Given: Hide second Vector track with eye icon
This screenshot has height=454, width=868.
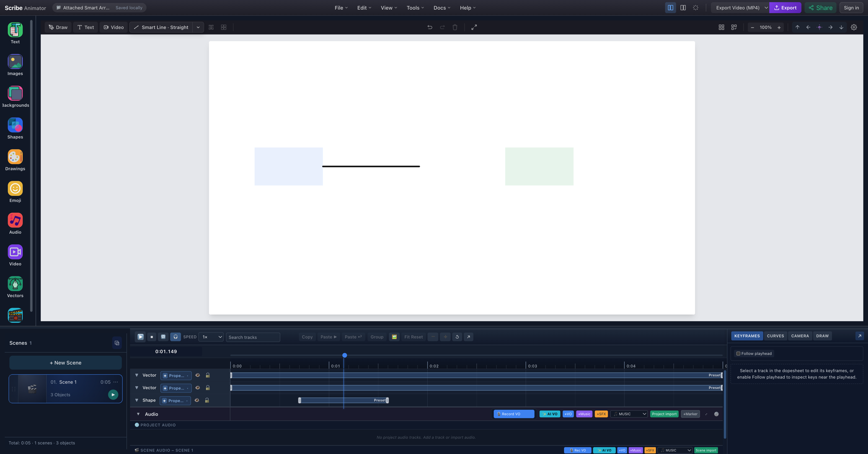Looking at the screenshot, I should 198,388.
